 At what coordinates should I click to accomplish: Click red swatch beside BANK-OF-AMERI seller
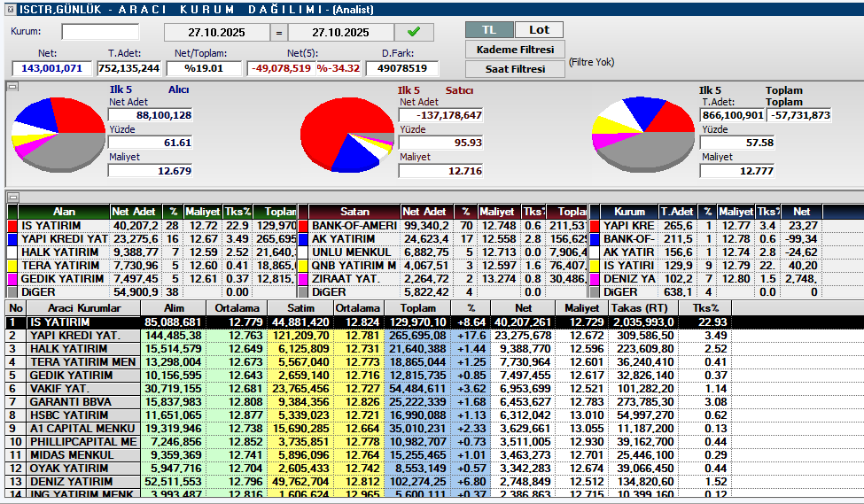coord(302,226)
